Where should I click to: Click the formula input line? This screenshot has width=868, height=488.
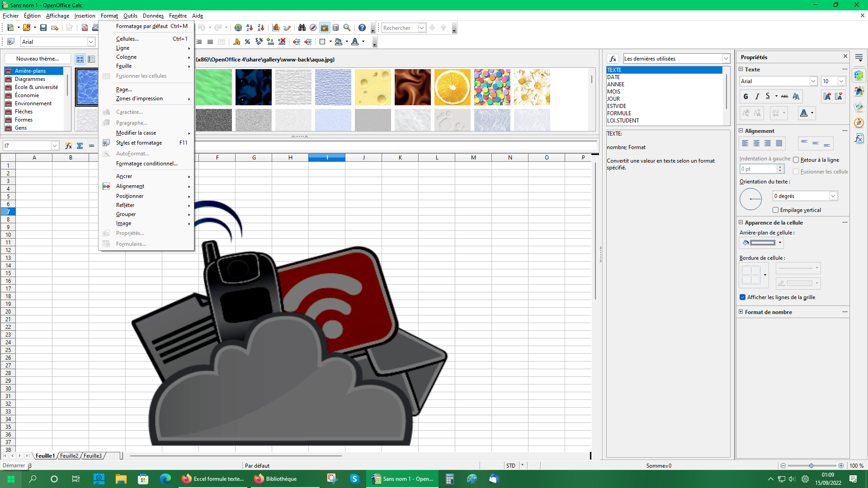point(396,145)
